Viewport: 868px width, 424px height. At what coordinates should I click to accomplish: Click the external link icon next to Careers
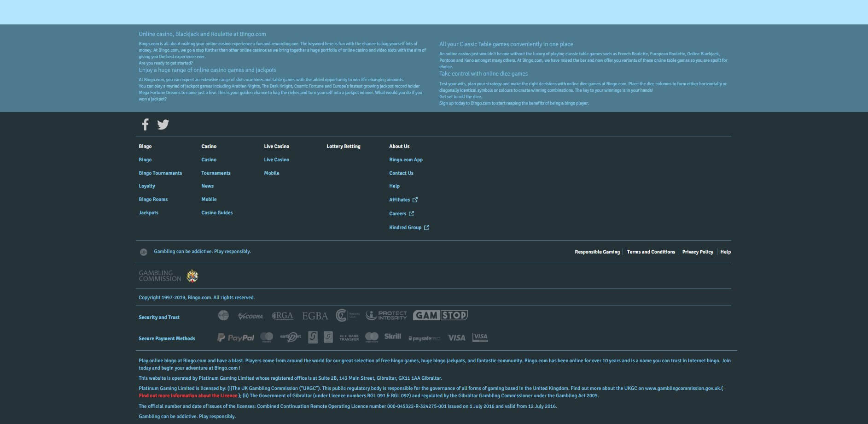click(x=411, y=213)
